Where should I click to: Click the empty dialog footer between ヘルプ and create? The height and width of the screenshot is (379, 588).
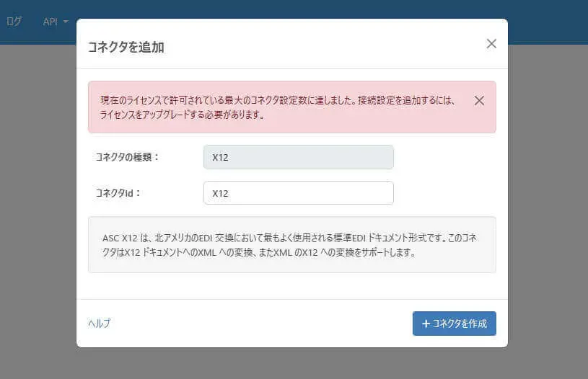260,324
